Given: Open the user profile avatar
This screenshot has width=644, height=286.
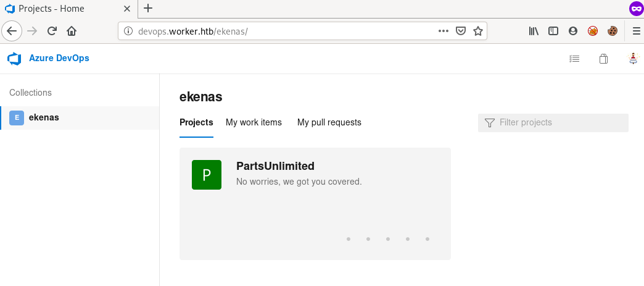Looking at the screenshot, I should (633, 59).
